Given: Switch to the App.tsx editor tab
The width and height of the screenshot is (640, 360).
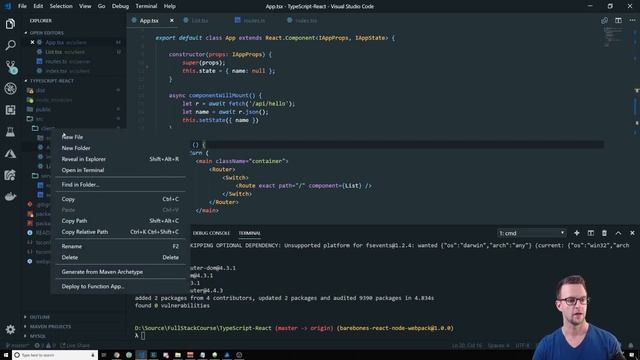Looking at the screenshot, I should click(x=149, y=20).
